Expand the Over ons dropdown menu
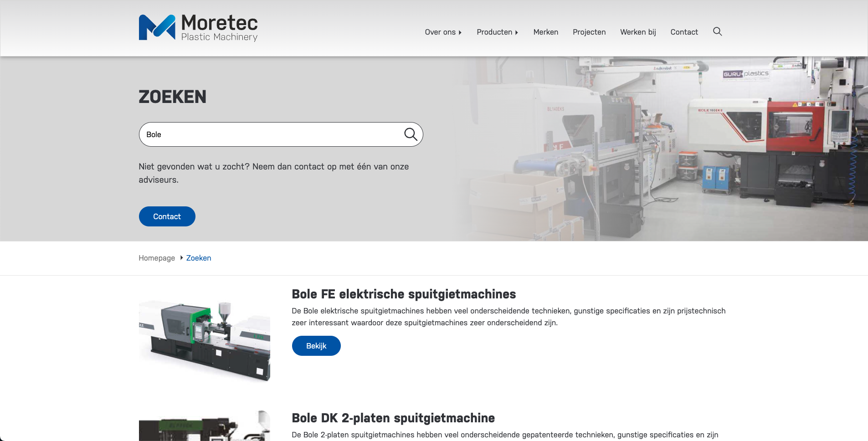868x441 pixels. coord(443,32)
